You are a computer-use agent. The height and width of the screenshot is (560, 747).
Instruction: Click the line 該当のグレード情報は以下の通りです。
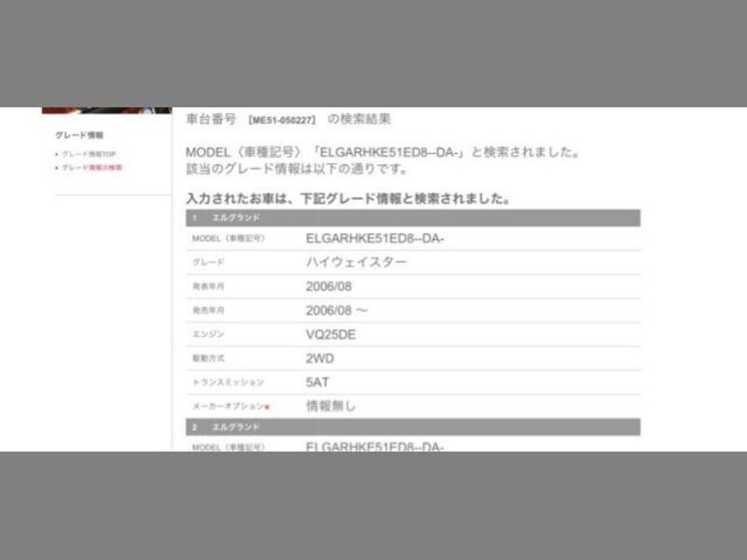tap(296, 169)
